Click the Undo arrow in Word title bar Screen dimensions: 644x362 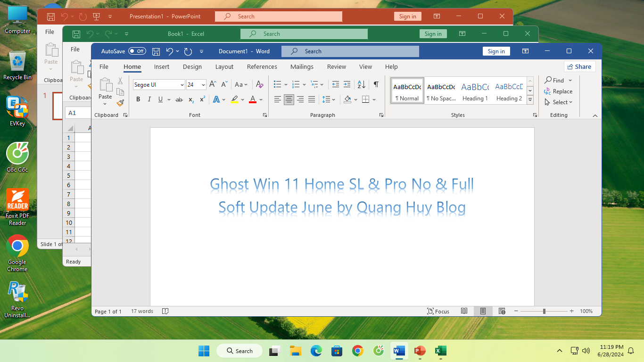point(170,51)
